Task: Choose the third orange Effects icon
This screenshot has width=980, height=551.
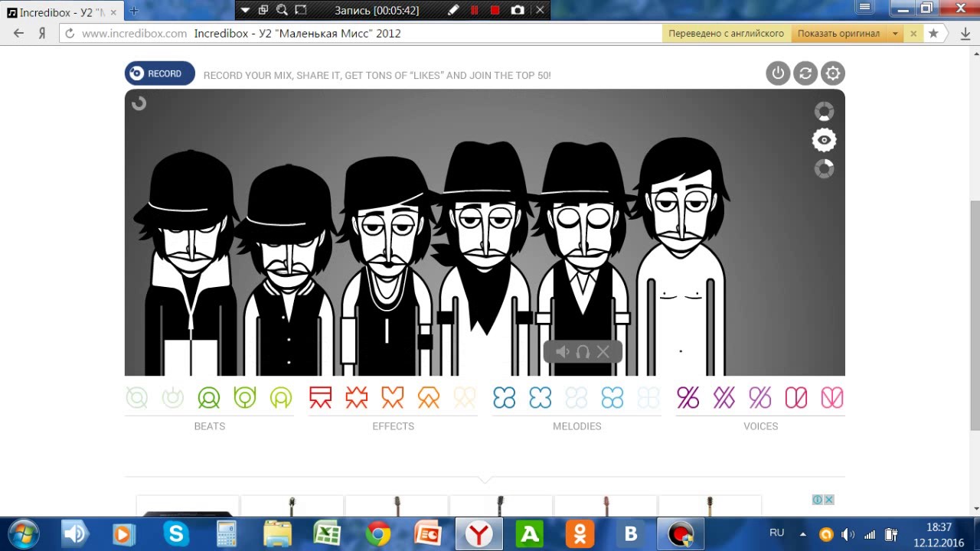Action: tap(393, 398)
